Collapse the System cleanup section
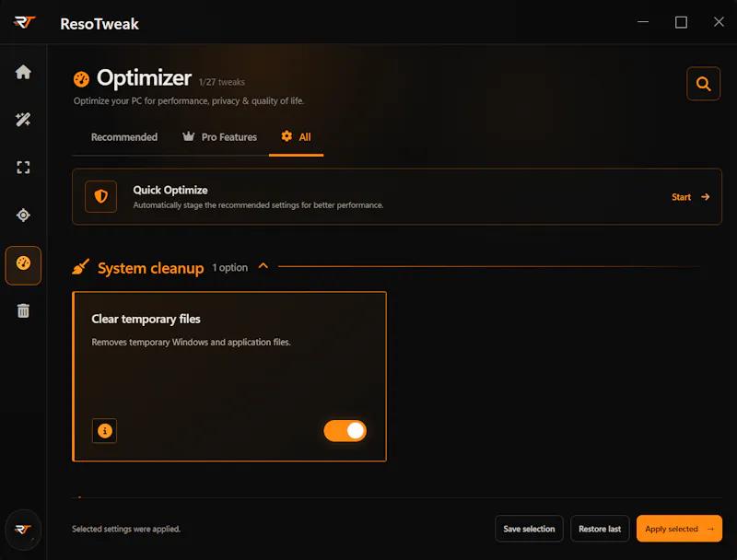Viewport: 737px width, 560px height. [x=263, y=266]
